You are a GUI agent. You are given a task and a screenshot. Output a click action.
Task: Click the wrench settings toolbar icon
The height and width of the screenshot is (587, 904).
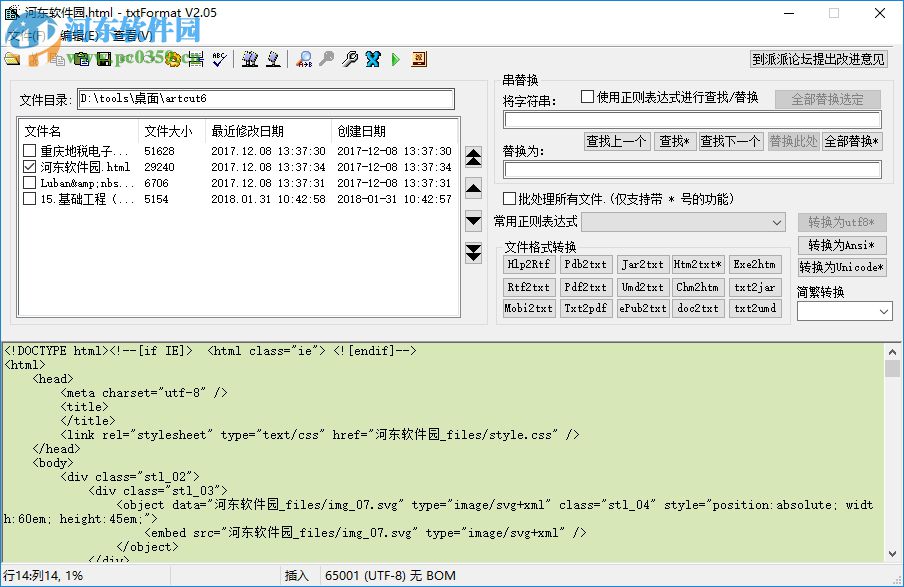tap(350, 60)
